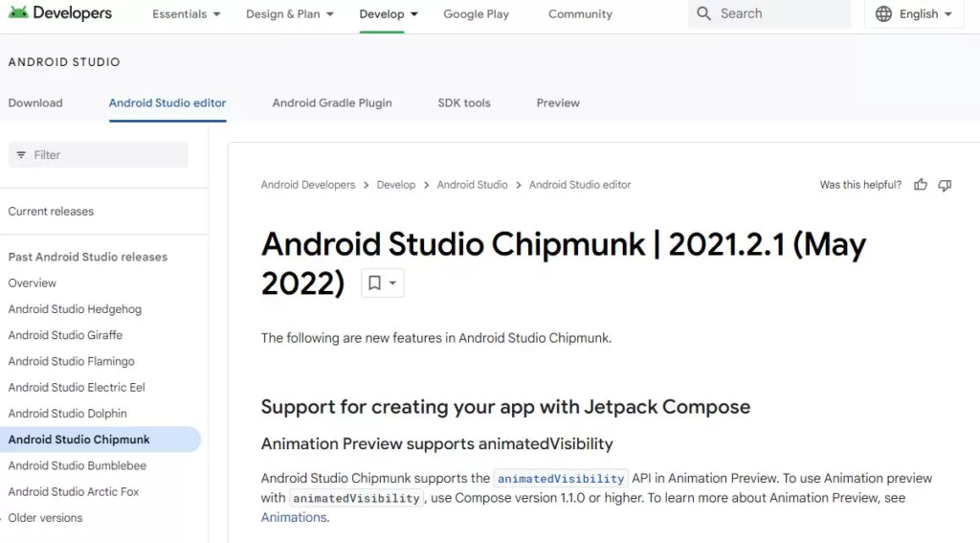Click the 'Was this helpful?' text
The image size is (980, 543).
[x=860, y=185]
